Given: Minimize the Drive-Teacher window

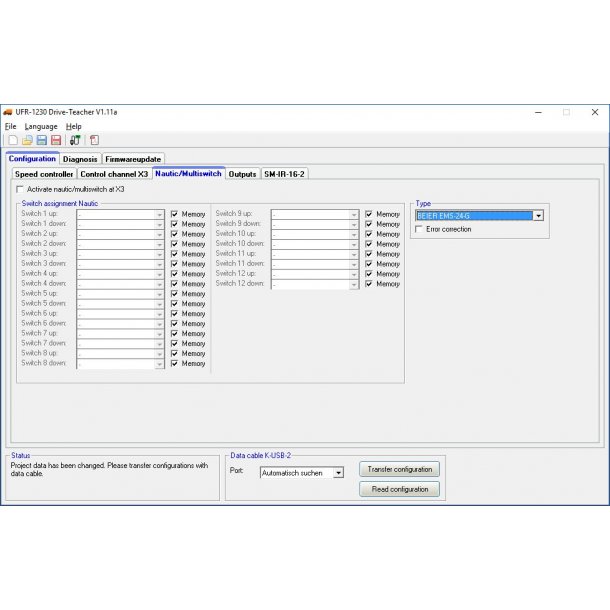Looking at the screenshot, I should (x=538, y=112).
